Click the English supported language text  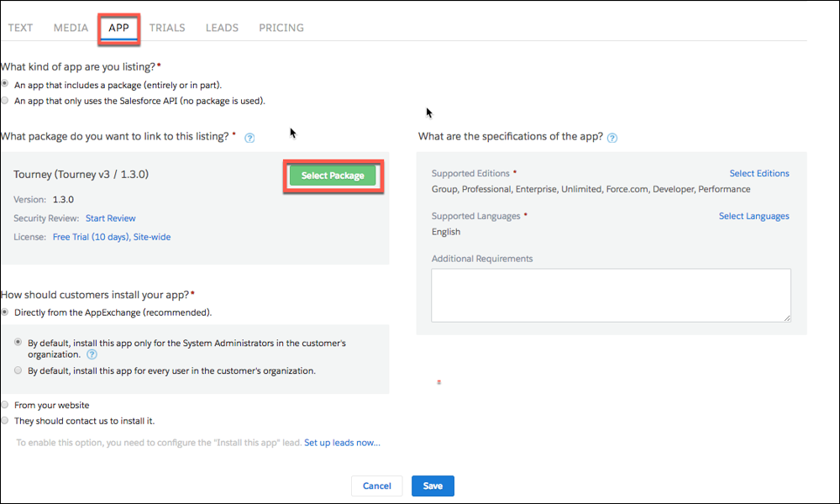click(x=446, y=231)
